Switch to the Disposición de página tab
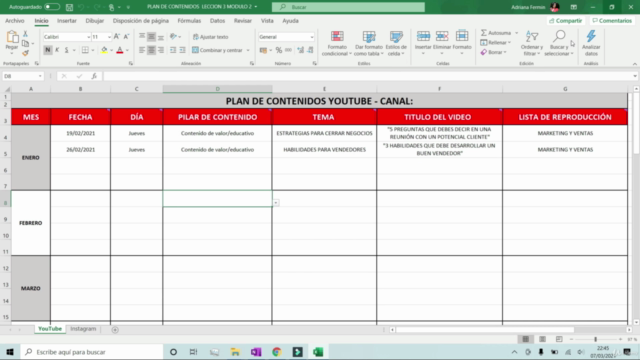The height and width of the screenshot is (360, 640). 141,20
